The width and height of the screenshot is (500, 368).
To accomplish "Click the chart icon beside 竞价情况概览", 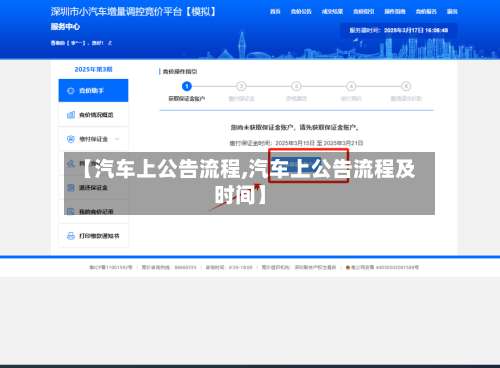I will tap(71, 115).
